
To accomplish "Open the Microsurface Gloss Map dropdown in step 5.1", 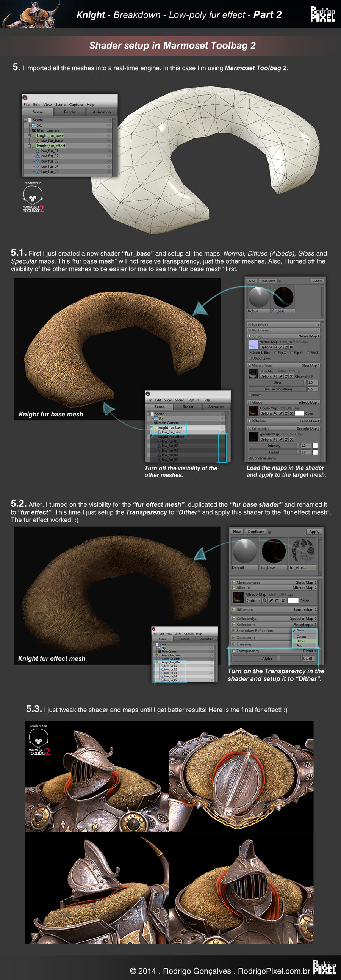I will coord(310,365).
